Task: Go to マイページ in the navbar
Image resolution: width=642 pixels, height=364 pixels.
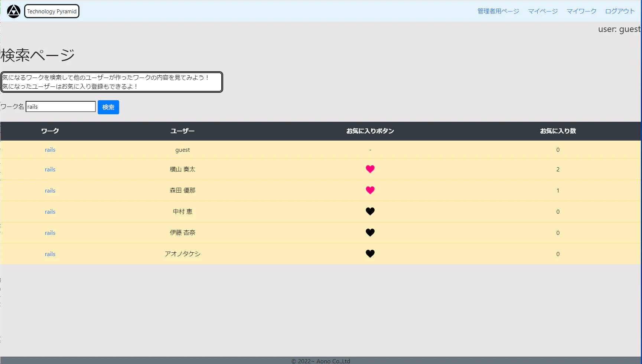Action: 543,11
